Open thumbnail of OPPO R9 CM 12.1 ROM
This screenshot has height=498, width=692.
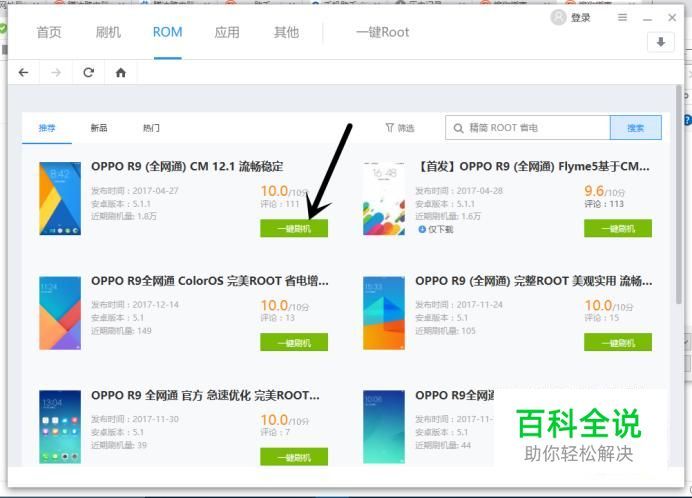click(x=60, y=199)
